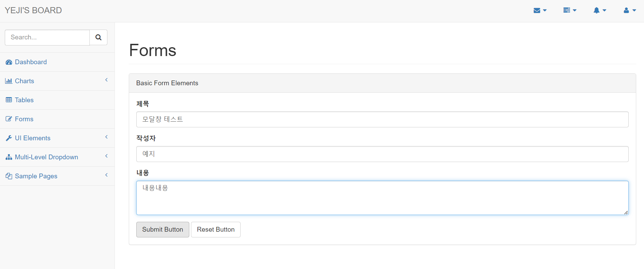Screen dimensions: 644x269
Task: Open Forms in the sidebar
Action: (x=57, y=119)
